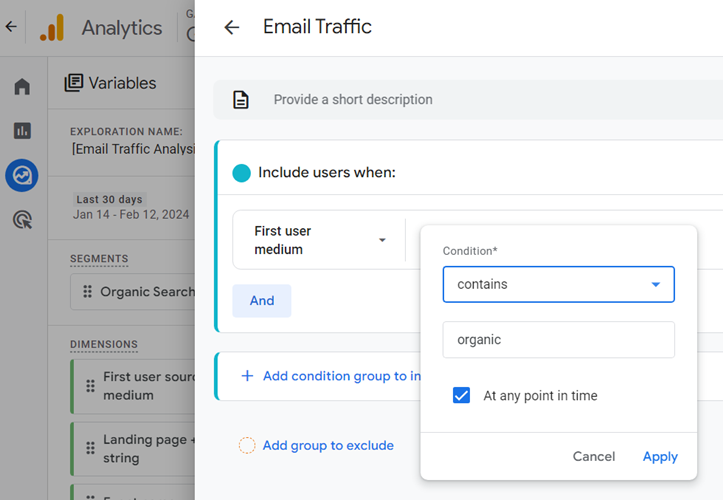Click back arrow beside Email Traffic
Image resolution: width=723 pixels, height=500 pixels.
(x=232, y=27)
